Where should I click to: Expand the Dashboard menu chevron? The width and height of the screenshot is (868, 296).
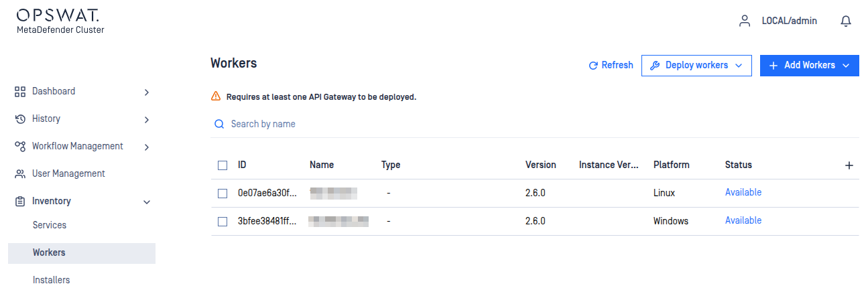click(147, 92)
